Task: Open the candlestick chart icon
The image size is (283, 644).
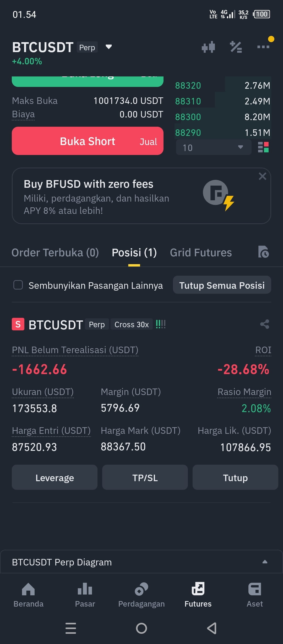Action: (x=208, y=47)
